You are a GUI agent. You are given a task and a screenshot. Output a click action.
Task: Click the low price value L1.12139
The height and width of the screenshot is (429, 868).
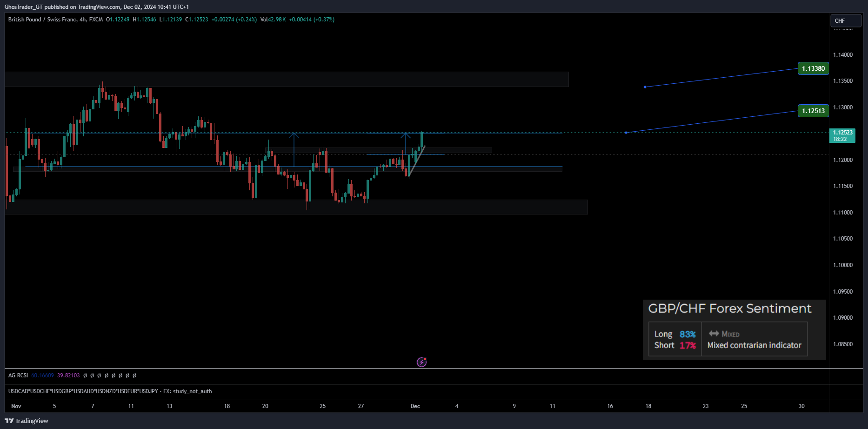coord(171,20)
